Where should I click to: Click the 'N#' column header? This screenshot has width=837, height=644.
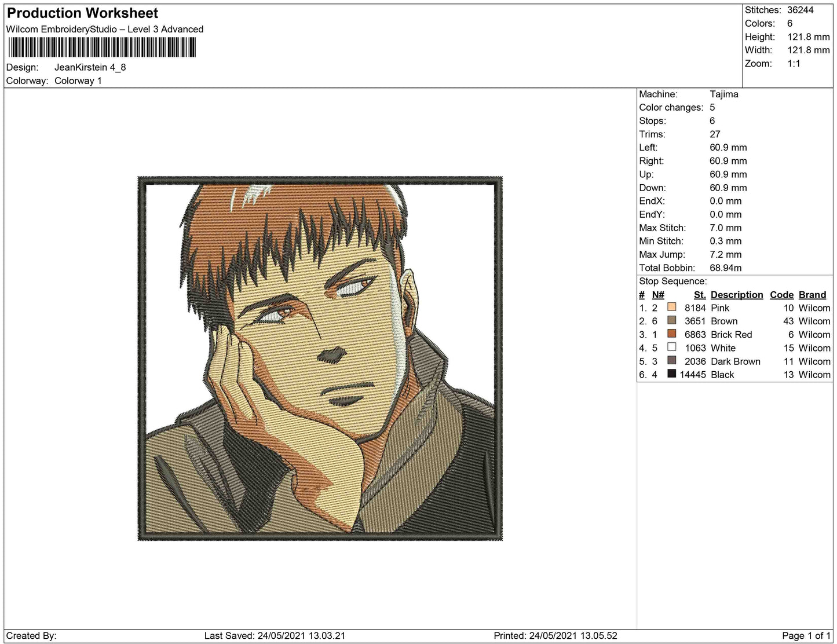[658, 295]
